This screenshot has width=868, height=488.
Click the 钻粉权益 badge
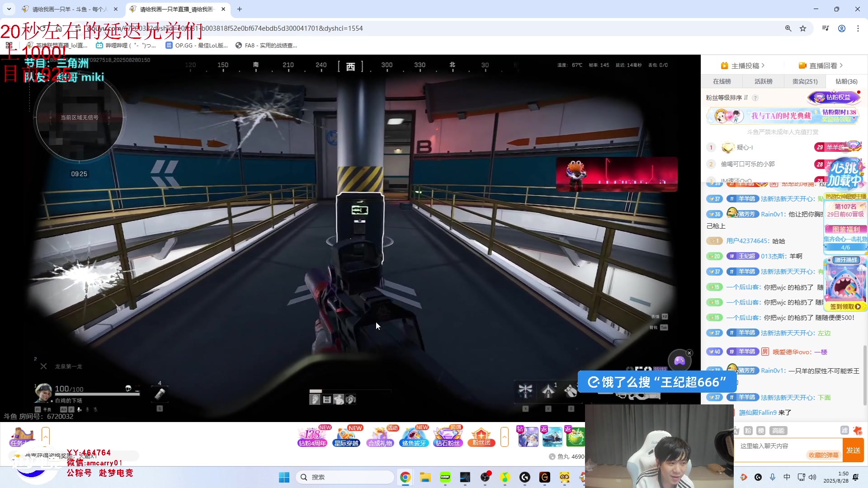834,97
